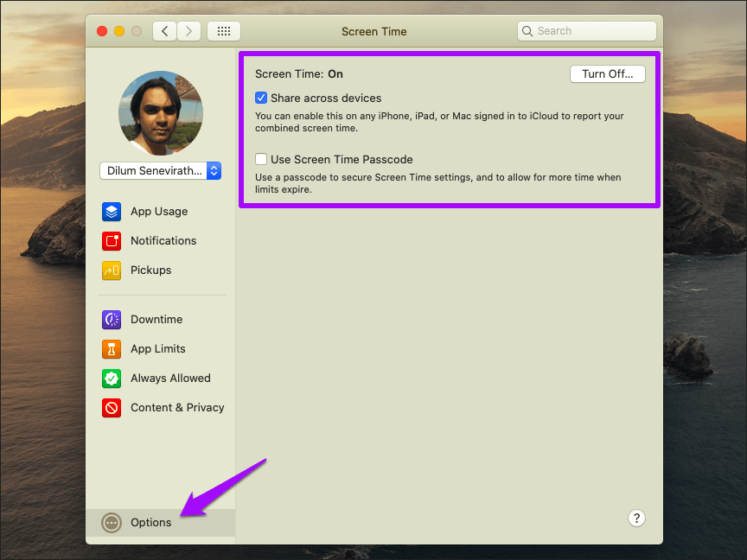747x560 pixels.
Task: Open the Content & Privacy restriction icon
Action: 112,408
